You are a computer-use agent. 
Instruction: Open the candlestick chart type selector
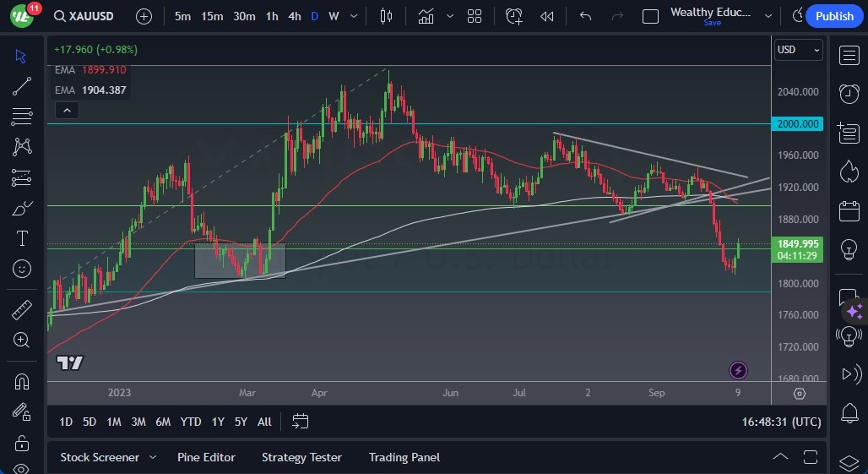pos(387,16)
